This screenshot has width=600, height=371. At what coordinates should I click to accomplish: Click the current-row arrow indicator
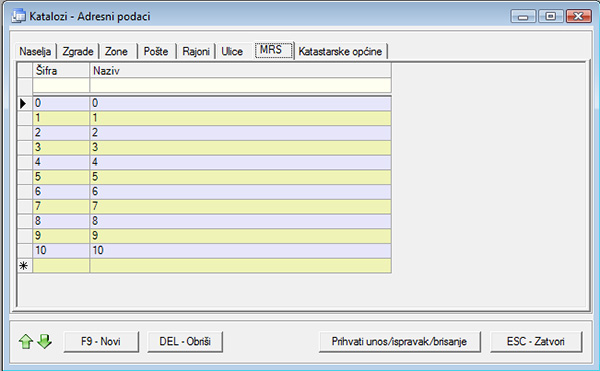tap(23, 103)
